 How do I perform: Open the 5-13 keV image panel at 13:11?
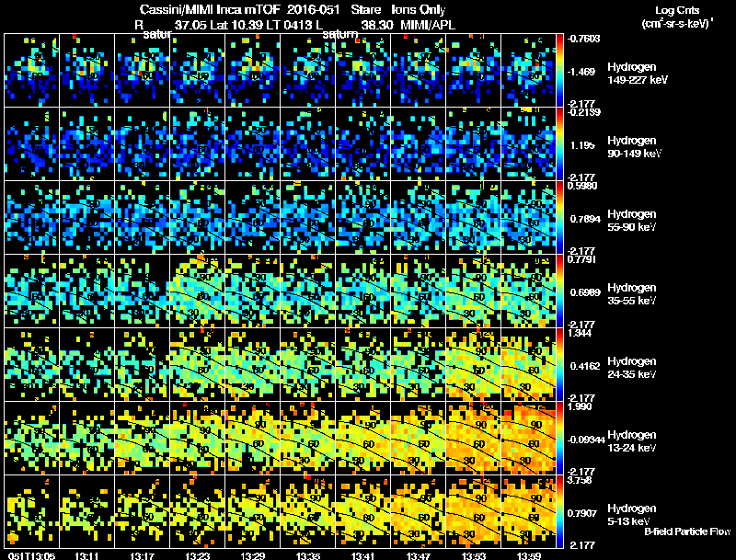(86, 511)
